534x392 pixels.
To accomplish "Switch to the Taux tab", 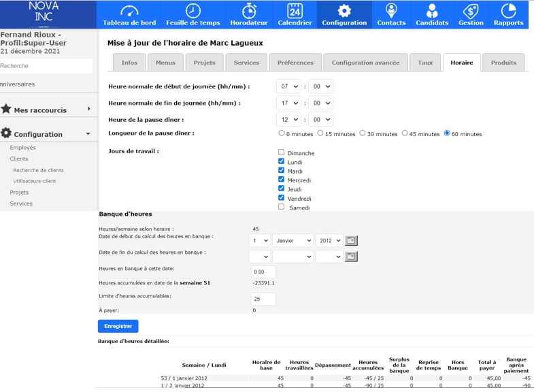I will (425, 63).
